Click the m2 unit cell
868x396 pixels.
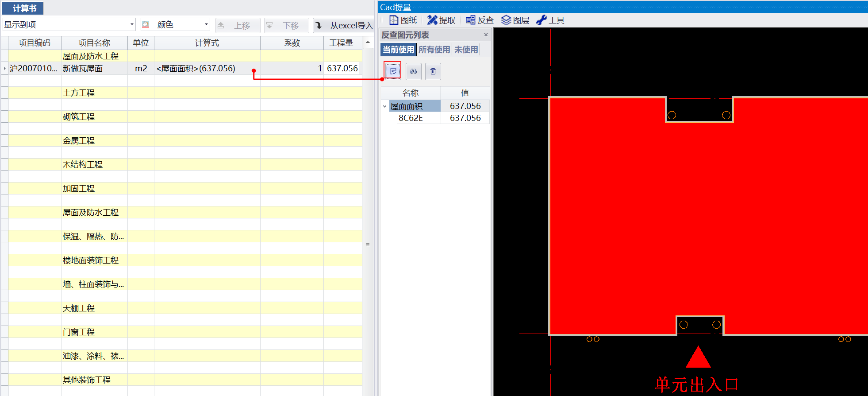(141, 68)
